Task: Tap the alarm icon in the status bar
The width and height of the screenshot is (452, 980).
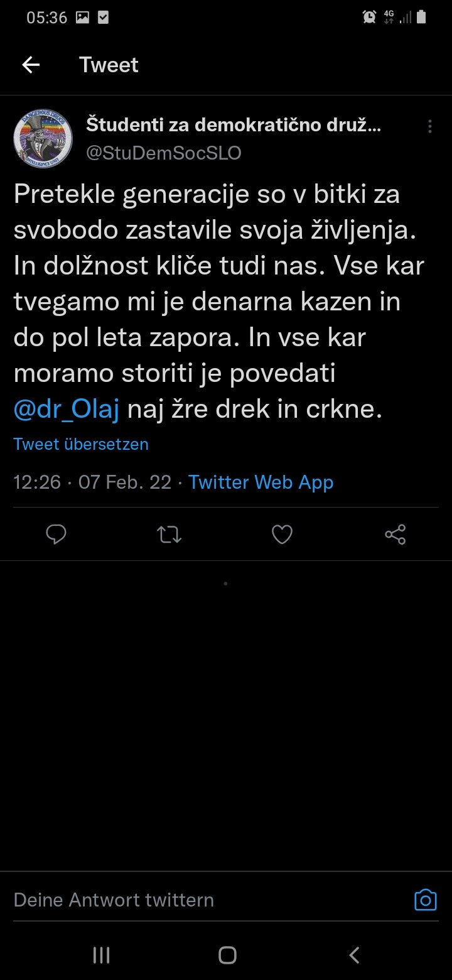Action: coord(369,18)
